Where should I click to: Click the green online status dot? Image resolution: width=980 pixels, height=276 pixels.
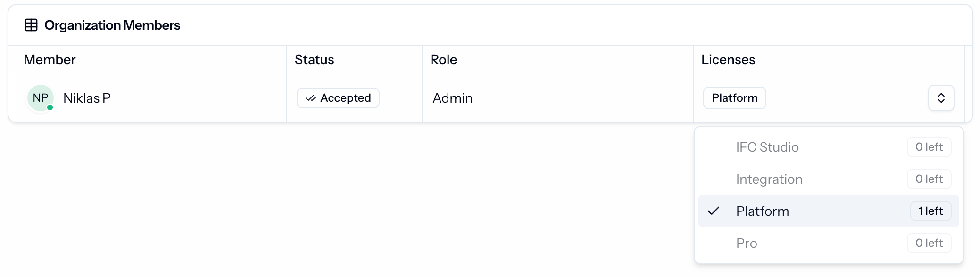[50, 107]
